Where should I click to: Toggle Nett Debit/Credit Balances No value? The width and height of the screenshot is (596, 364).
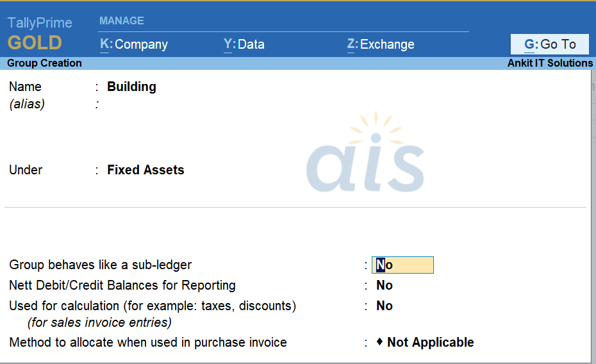point(385,286)
